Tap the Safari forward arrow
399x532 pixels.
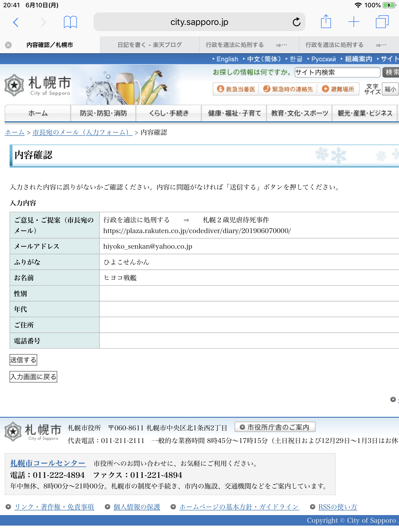(43, 22)
